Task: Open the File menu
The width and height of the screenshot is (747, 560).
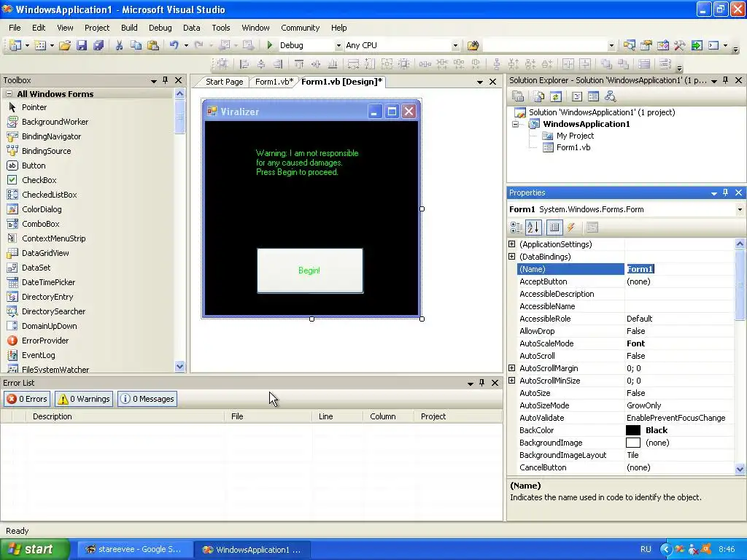Action: point(15,28)
